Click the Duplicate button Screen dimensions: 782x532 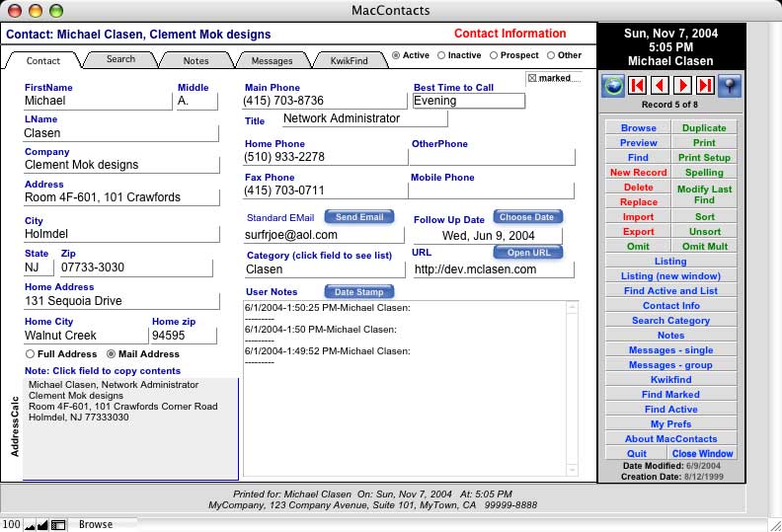(x=704, y=127)
